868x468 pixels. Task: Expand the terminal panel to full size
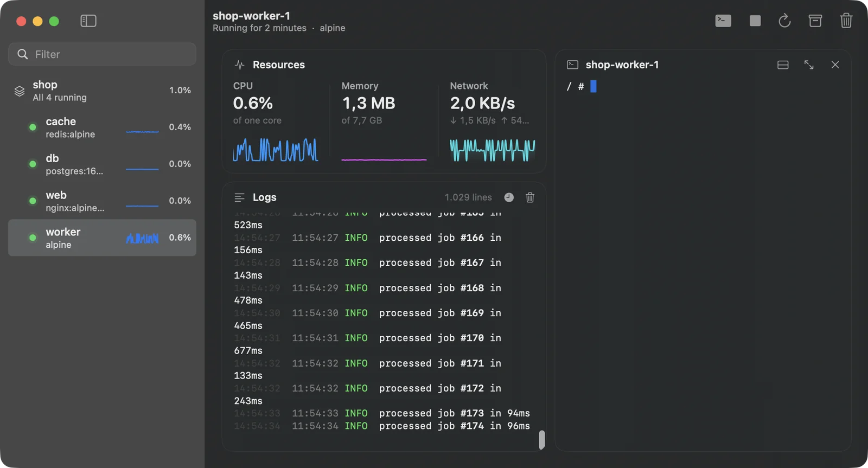tap(809, 65)
